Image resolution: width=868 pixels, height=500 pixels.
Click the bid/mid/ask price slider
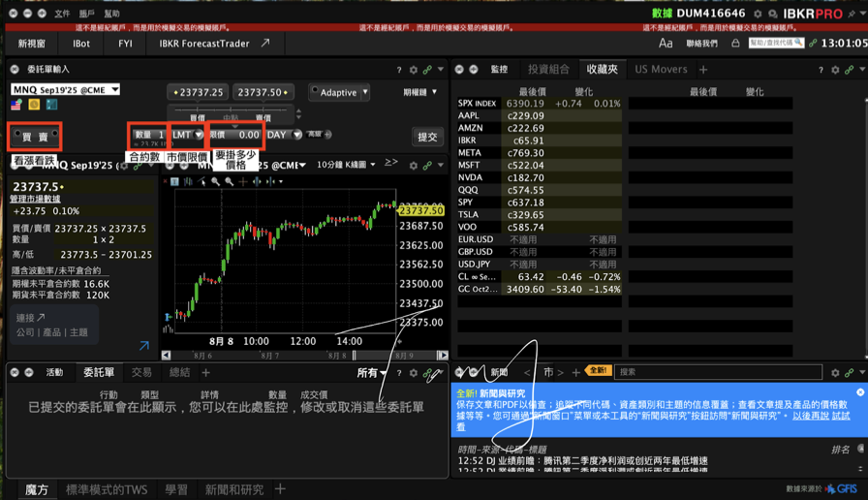click(x=231, y=113)
